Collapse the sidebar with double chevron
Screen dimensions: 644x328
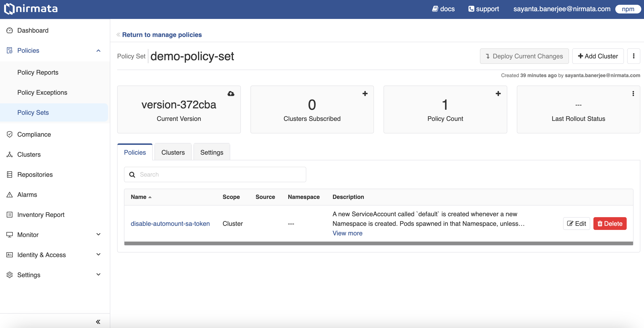click(x=98, y=322)
